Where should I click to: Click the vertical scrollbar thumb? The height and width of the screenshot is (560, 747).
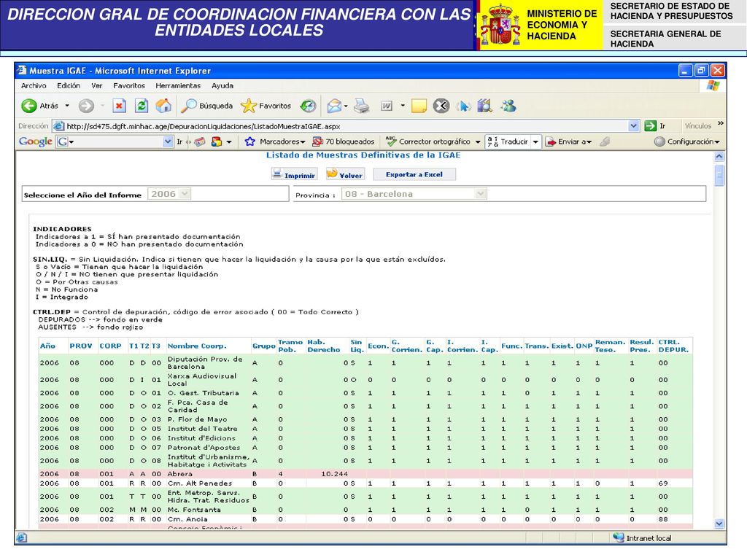[x=719, y=175]
